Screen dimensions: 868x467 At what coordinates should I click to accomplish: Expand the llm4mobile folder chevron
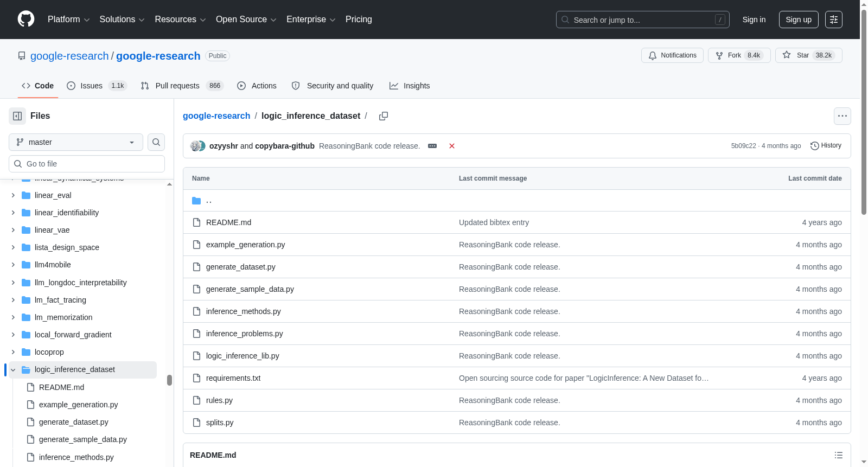[13, 265]
